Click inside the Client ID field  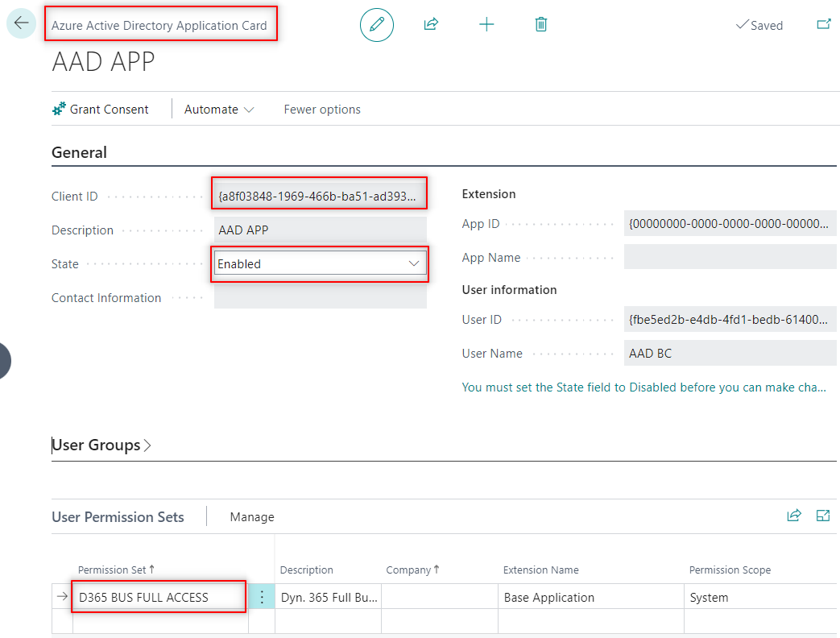(319, 193)
